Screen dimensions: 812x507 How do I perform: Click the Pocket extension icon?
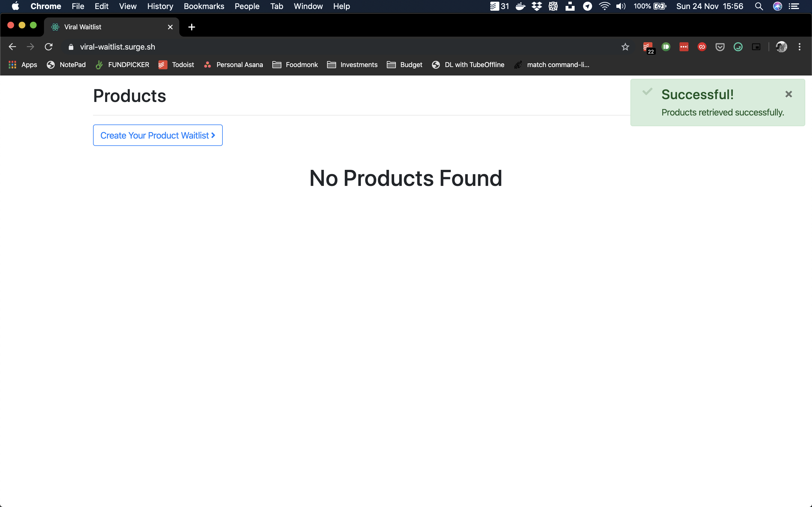[x=720, y=47]
